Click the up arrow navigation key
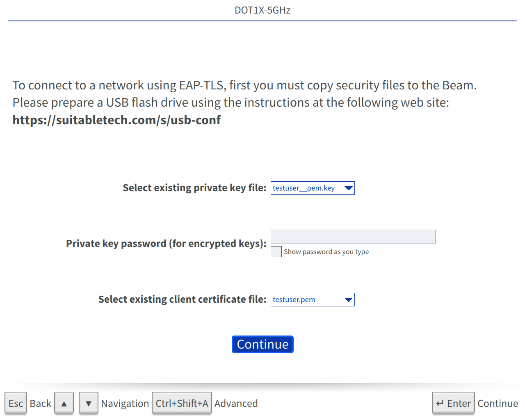The height and width of the screenshot is (420, 525). [x=64, y=403]
